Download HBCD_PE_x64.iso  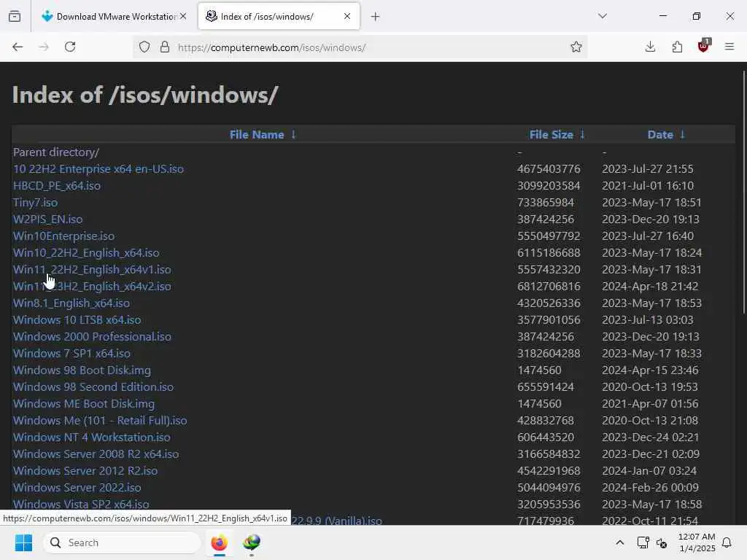click(57, 186)
